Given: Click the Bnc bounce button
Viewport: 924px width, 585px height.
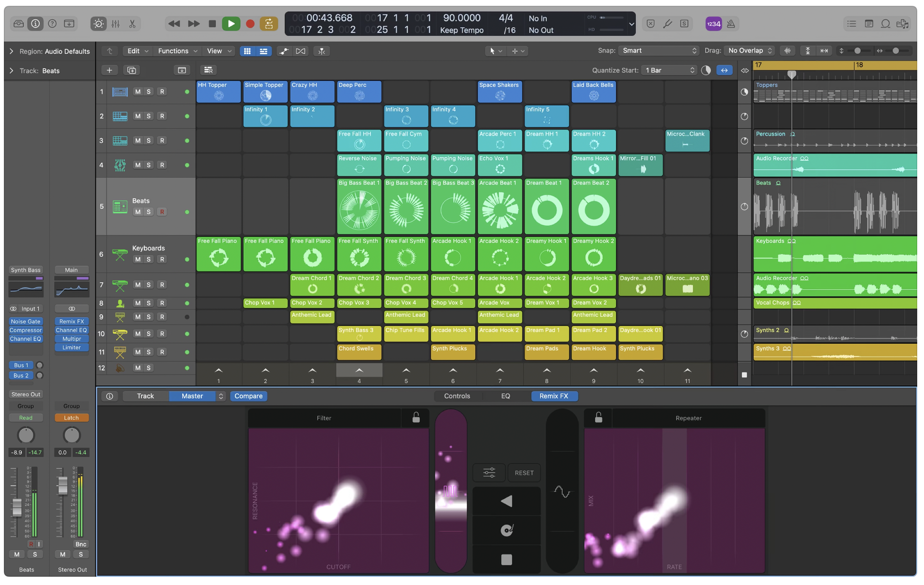Looking at the screenshot, I should pos(81,544).
